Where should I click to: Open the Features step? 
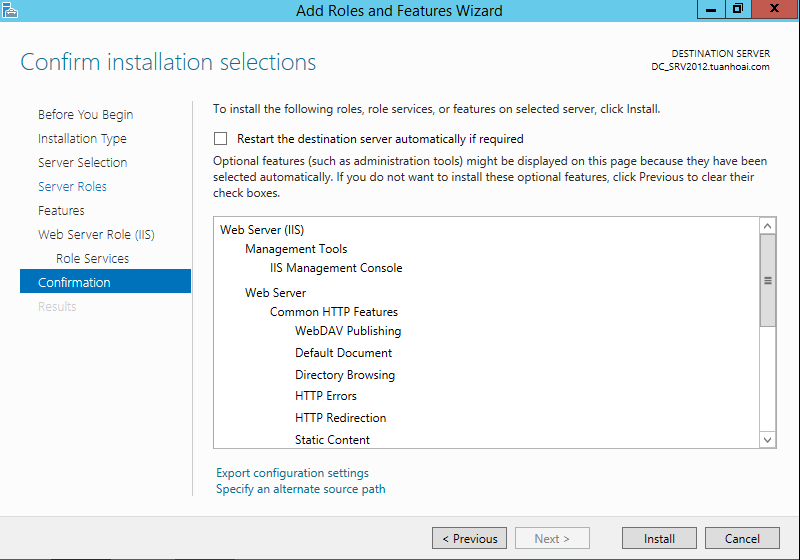click(x=61, y=211)
